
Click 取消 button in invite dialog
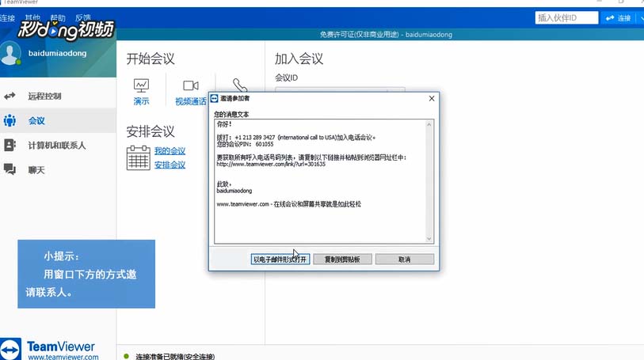point(405,260)
